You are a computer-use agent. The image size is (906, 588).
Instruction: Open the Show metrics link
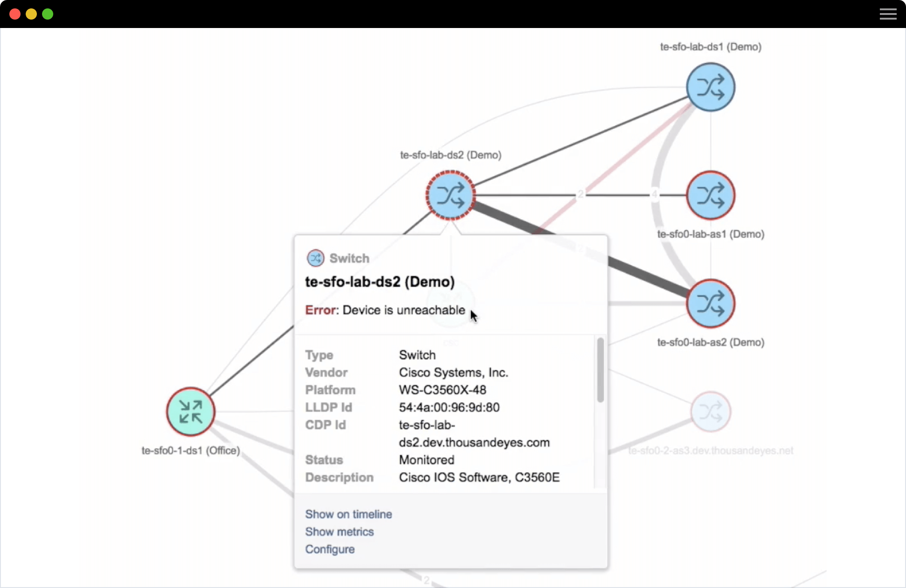pos(340,532)
